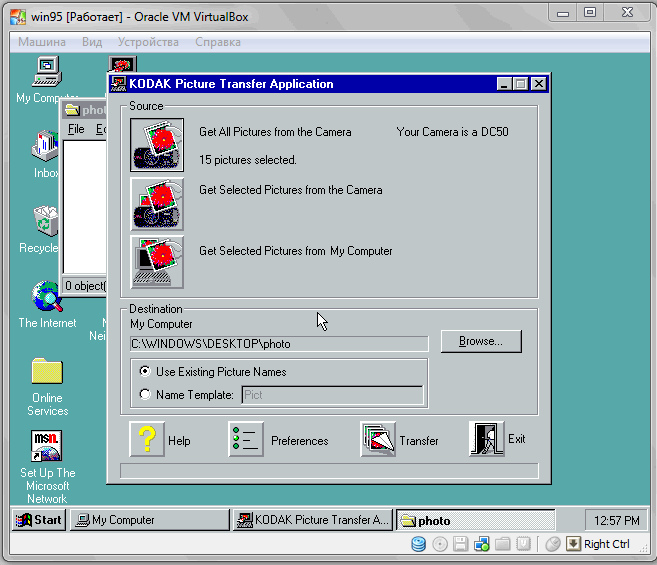Image resolution: width=657 pixels, height=565 pixels.
Task: Click the VirtualBox hard disk status icon
Action: (419, 544)
